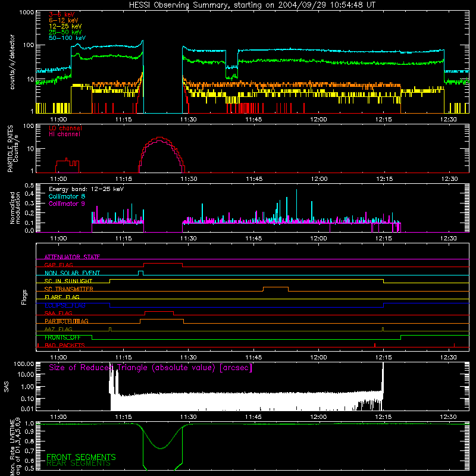
Task: Click the BAD_PACKETS flag label
Action: tap(64, 345)
